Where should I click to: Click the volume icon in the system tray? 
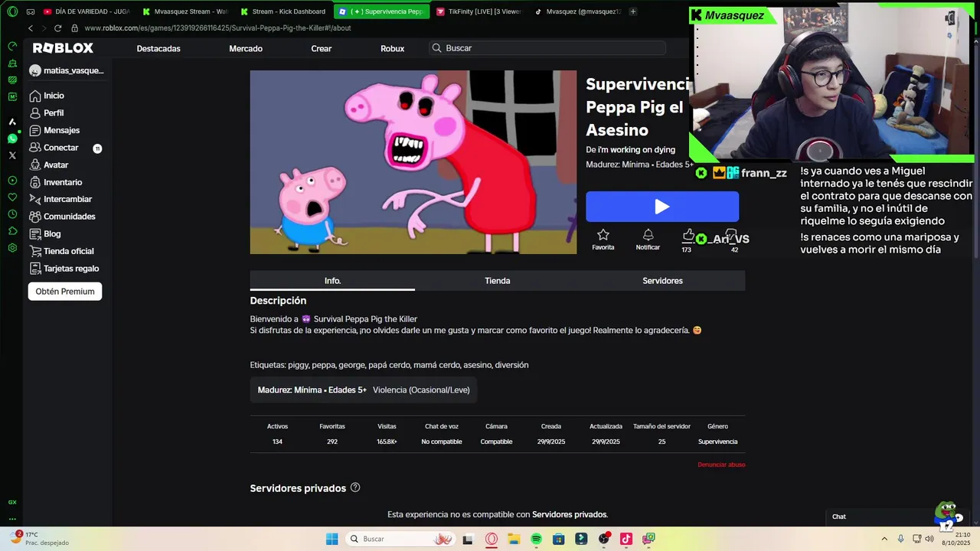[x=929, y=539]
